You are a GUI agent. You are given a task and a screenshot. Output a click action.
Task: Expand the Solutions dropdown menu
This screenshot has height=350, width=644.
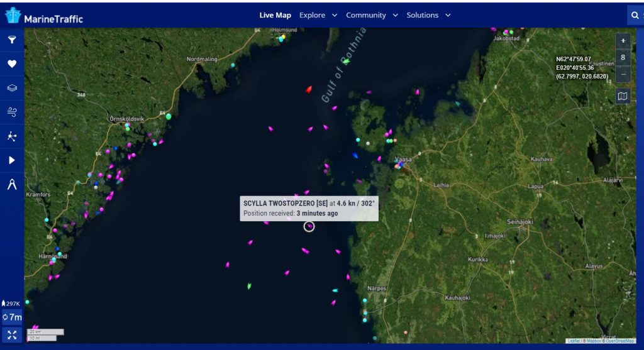coord(428,15)
